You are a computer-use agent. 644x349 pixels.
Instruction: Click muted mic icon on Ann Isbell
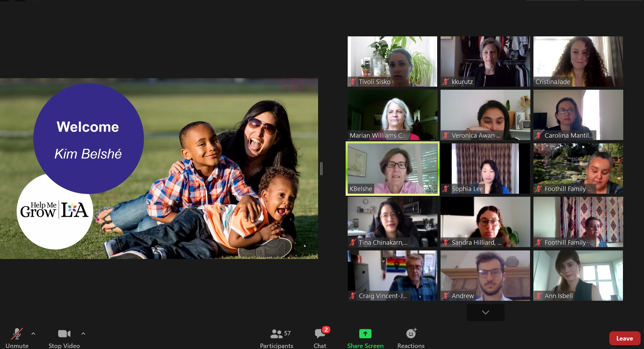[x=539, y=296]
